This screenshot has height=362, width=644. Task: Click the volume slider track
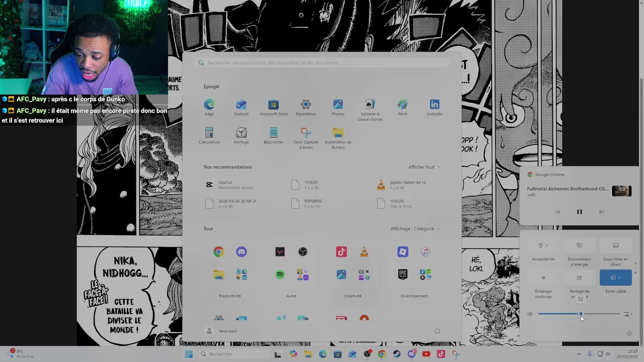(x=579, y=314)
